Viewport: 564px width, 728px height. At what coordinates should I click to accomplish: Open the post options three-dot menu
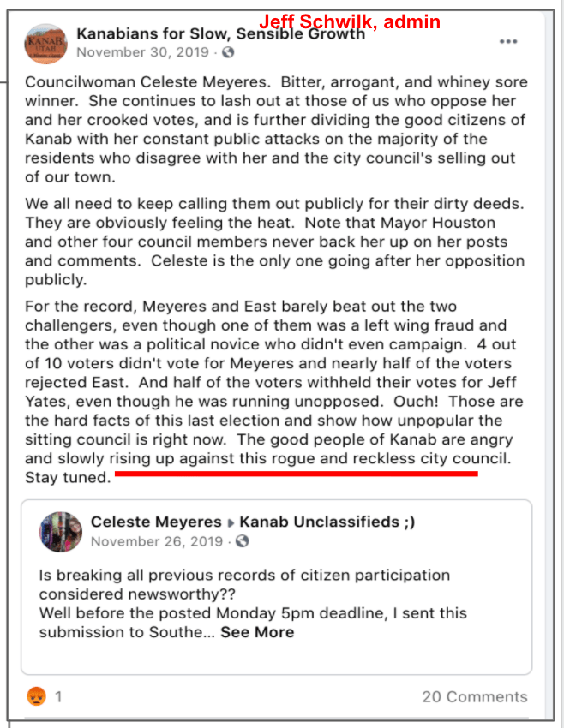click(x=508, y=41)
